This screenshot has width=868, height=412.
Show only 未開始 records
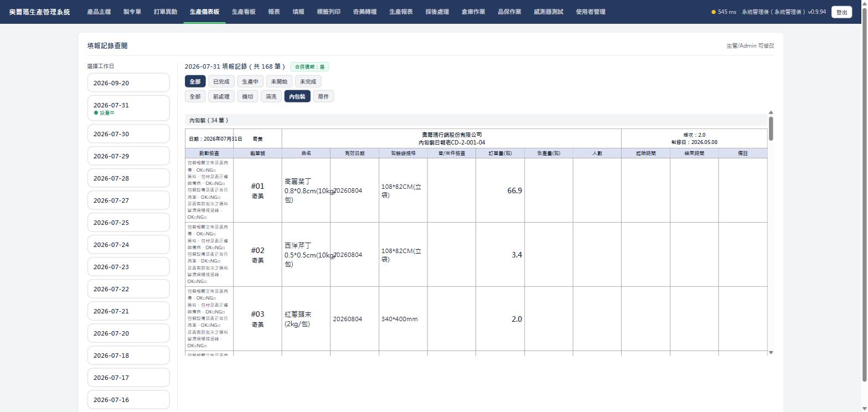[279, 81]
